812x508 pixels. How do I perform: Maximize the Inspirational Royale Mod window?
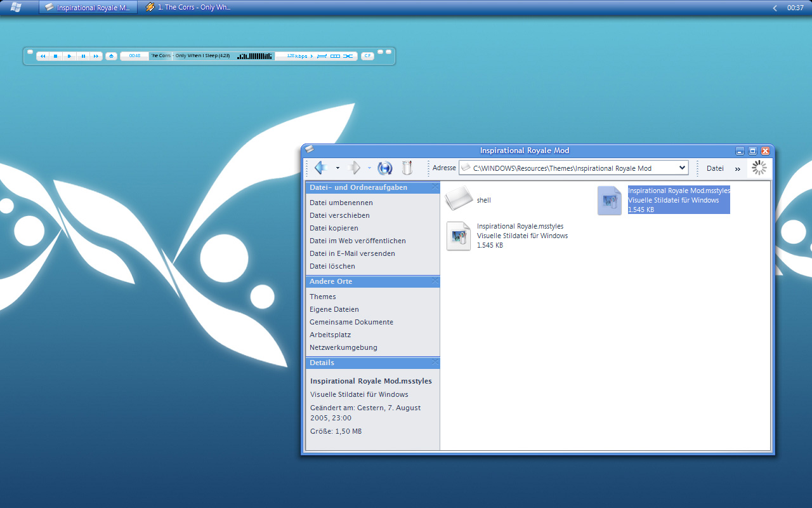click(752, 151)
